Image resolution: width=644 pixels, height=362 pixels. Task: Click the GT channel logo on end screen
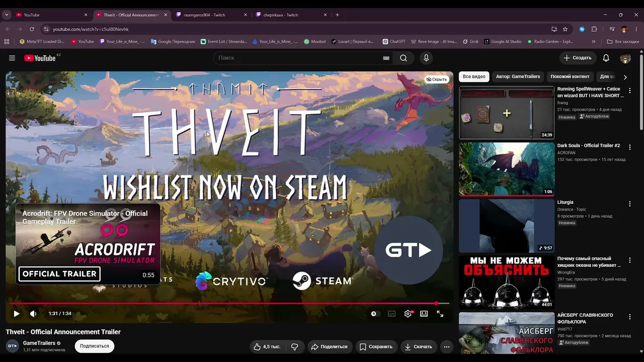408,250
